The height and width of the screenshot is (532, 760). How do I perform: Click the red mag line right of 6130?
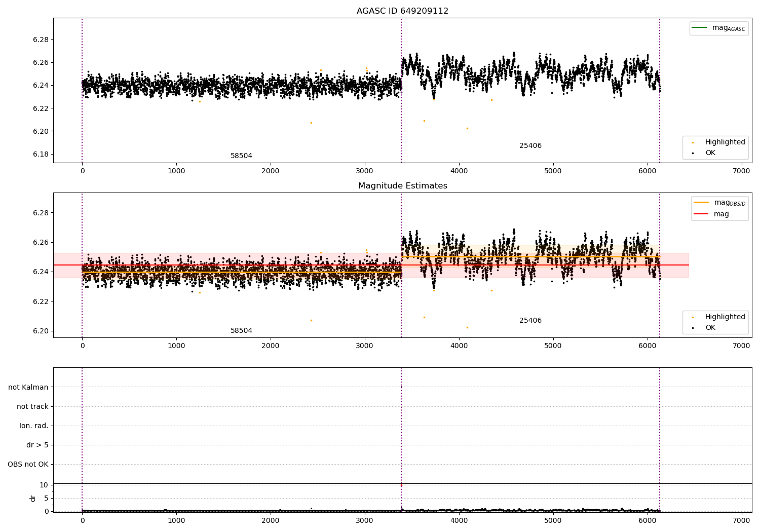point(674,265)
